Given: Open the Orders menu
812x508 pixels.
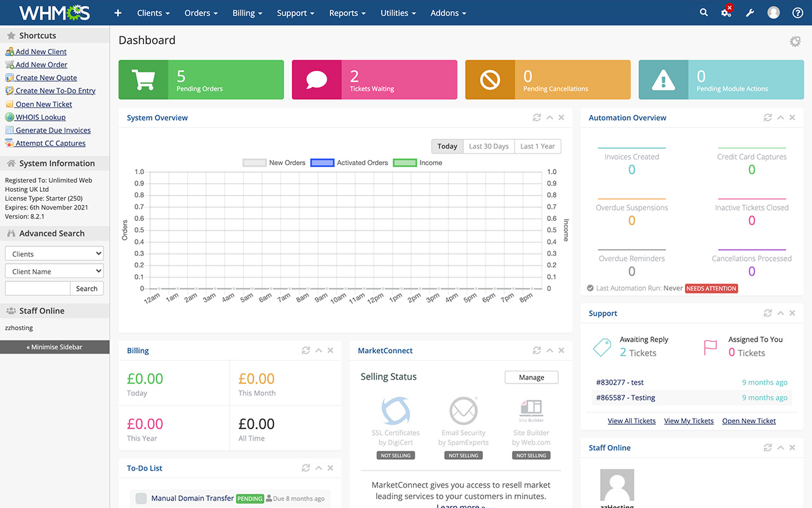Looking at the screenshot, I should [201, 13].
